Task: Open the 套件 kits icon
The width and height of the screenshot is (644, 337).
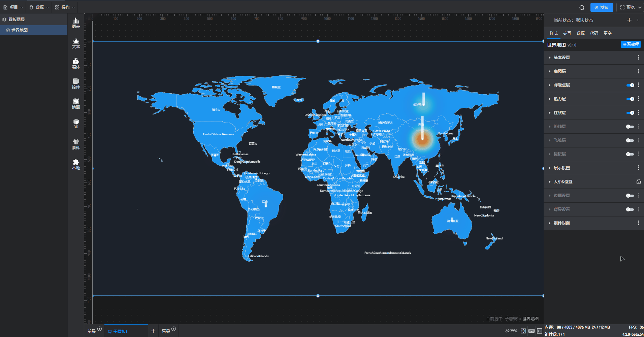Action: [76, 144]
